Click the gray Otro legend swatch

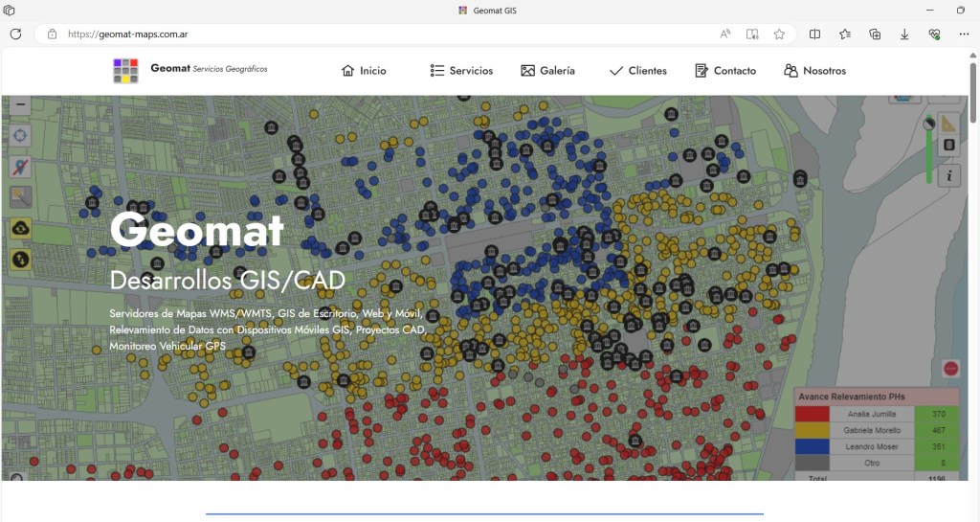812,463
